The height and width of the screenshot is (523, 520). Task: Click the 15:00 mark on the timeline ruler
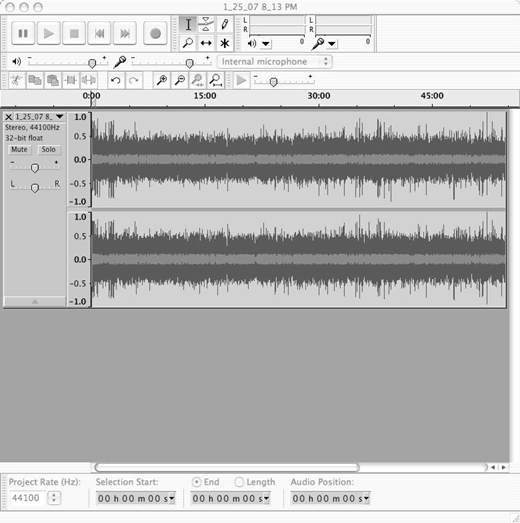(x=205, y=96)
